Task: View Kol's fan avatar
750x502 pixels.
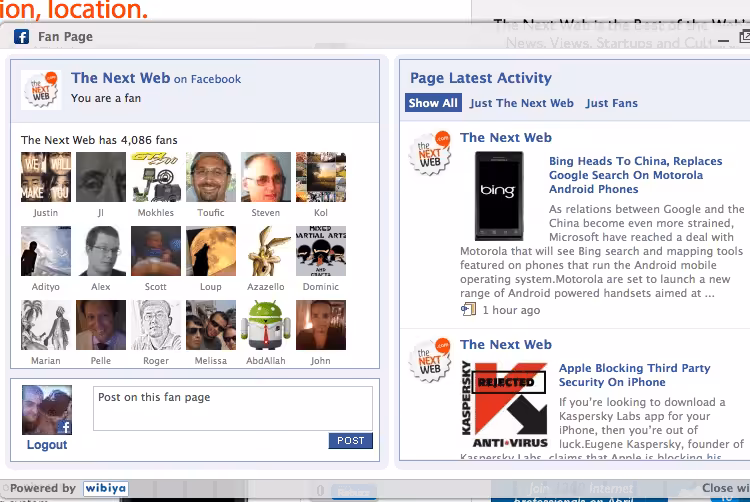Action: [x=321, y=177]
